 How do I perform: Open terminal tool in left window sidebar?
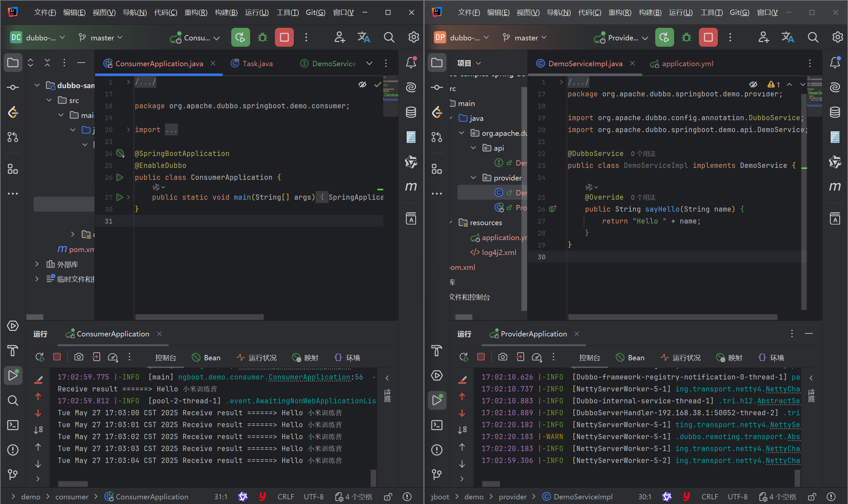[13, 425]
